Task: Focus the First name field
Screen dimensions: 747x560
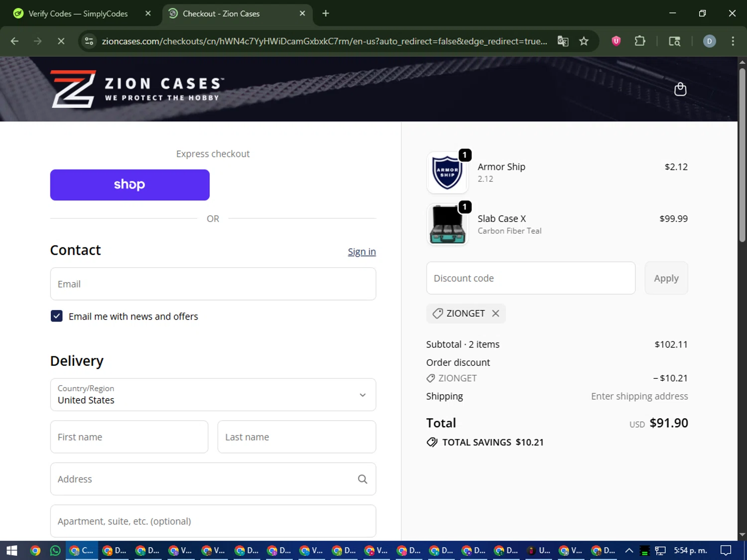Action: (x=129, y=437)
